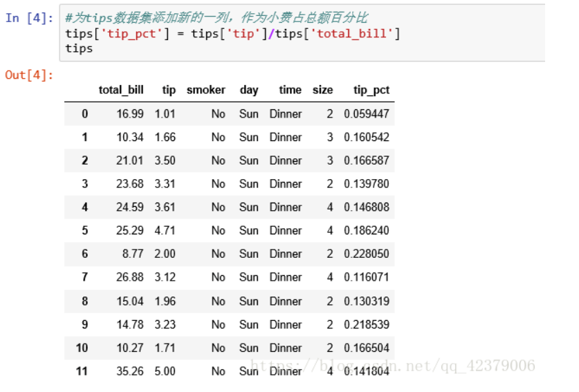Select tip_pct value 0.228050
The height and width of the screenshot is (392, 579).
point(367,254)
